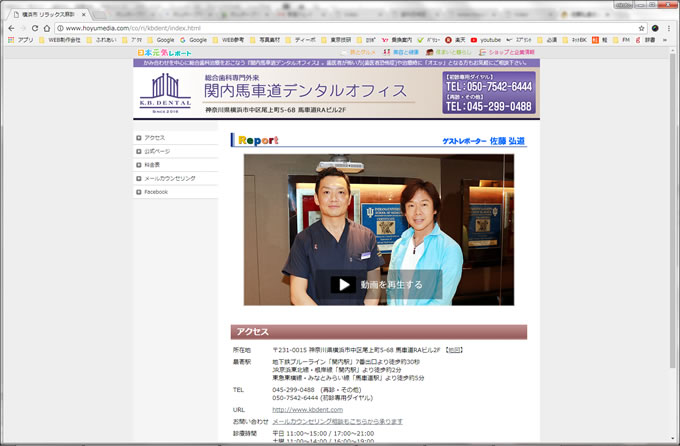Click the アクセス section header bar
Screen dimensions: 680x446
tap(379, 332)
